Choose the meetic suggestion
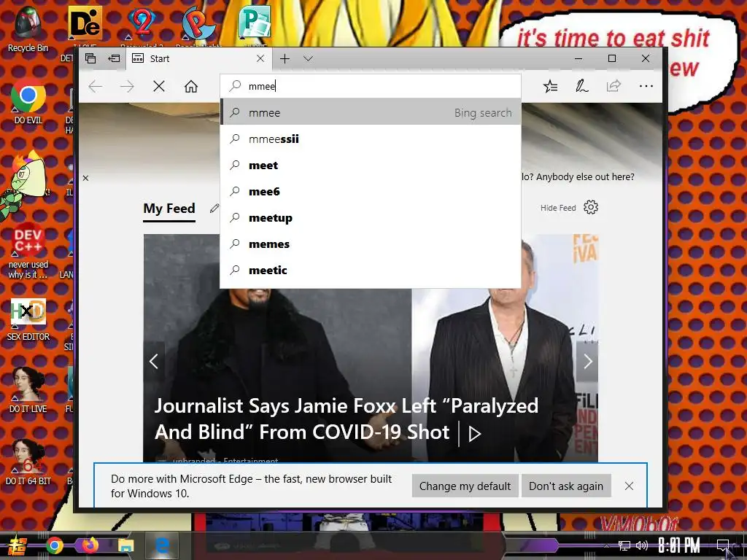 click(x=371, y=270)
